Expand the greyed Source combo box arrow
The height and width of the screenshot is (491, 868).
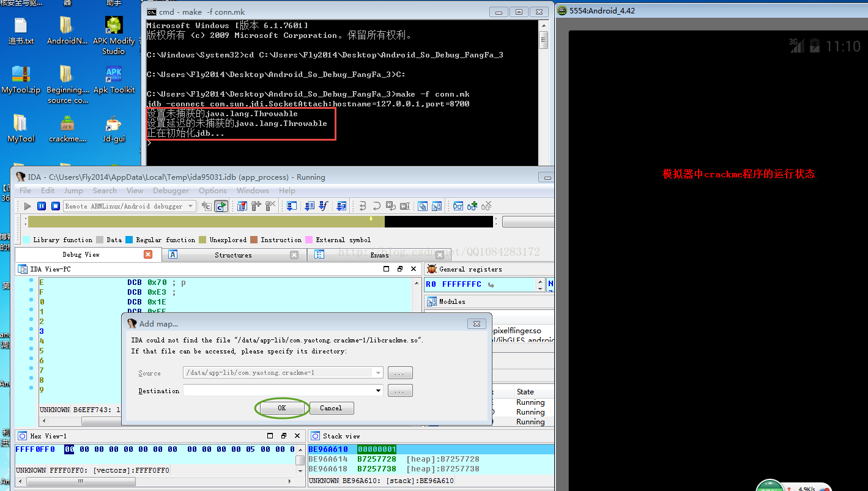(378, 373)
